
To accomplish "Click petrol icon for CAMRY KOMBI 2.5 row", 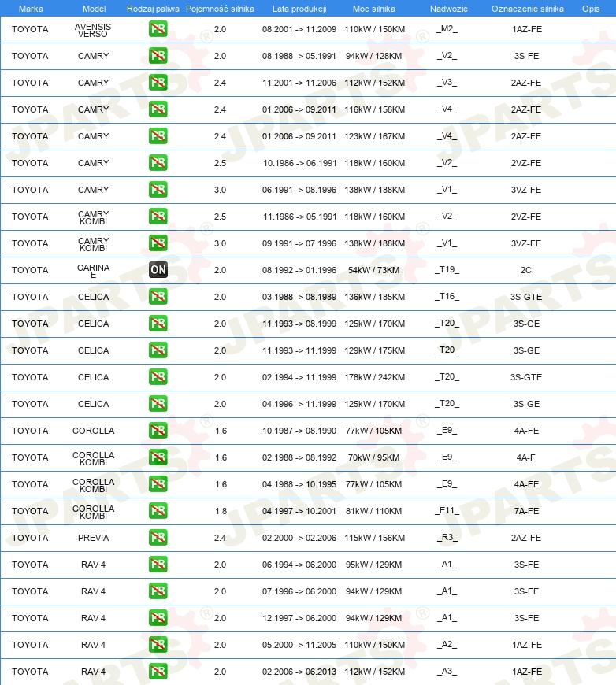I will tap(158, 217).
